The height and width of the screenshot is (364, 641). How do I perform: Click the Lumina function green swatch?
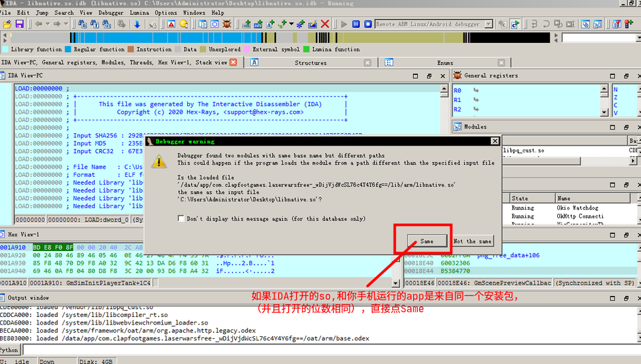[x=307, y=50]
